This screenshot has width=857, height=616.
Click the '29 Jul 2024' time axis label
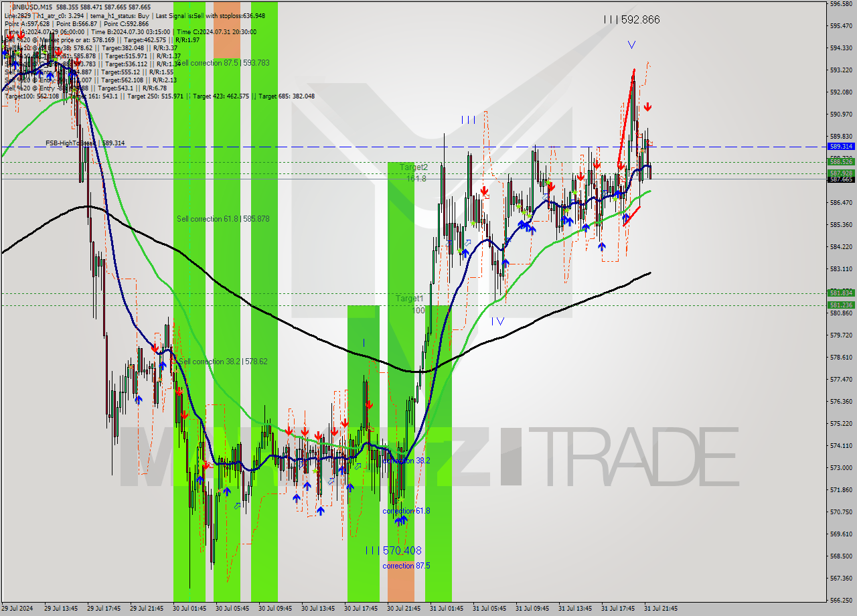pos(15,609)
